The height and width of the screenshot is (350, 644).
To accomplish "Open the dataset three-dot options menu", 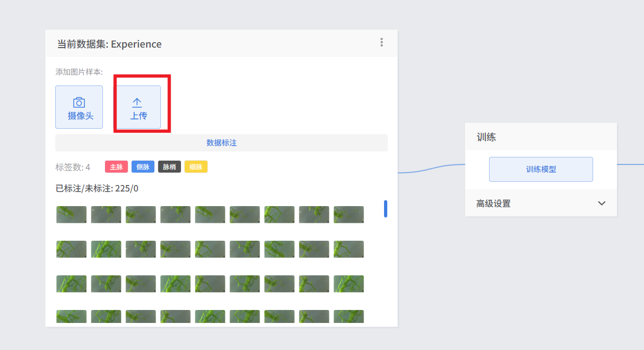I will coord(381,42).
